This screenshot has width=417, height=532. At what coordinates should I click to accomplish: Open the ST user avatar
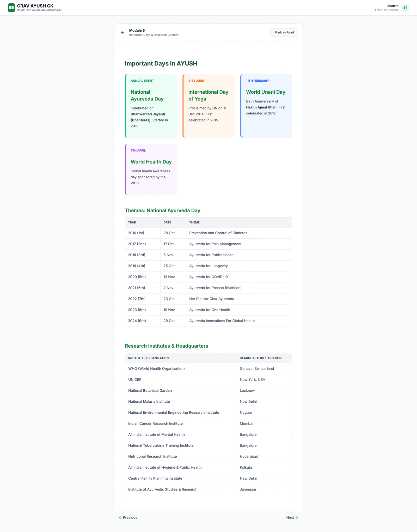[405, 8]
